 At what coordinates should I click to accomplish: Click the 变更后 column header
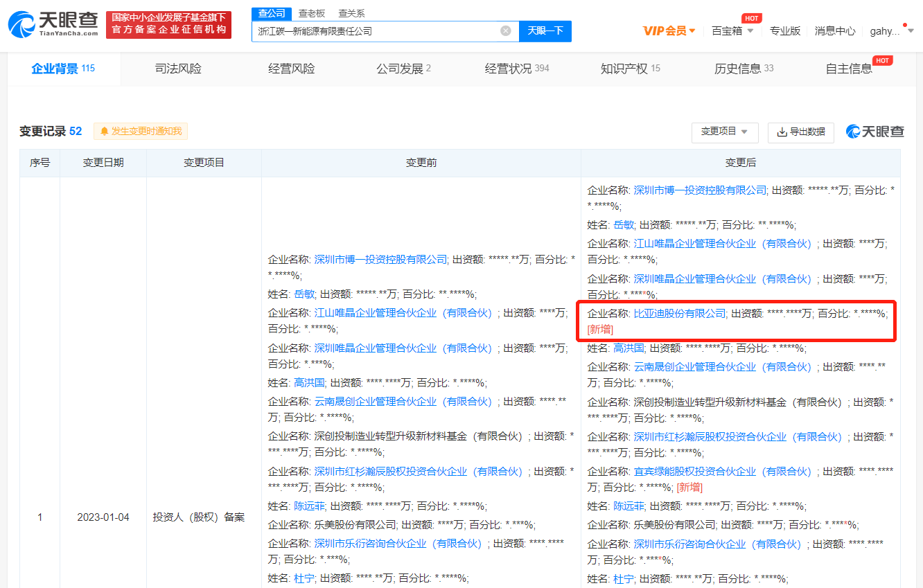(741, 163)
